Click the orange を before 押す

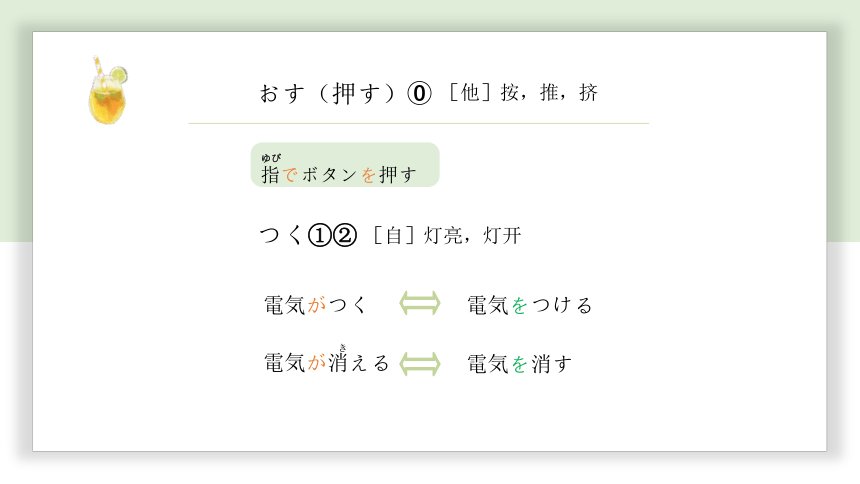coord(369,175)
